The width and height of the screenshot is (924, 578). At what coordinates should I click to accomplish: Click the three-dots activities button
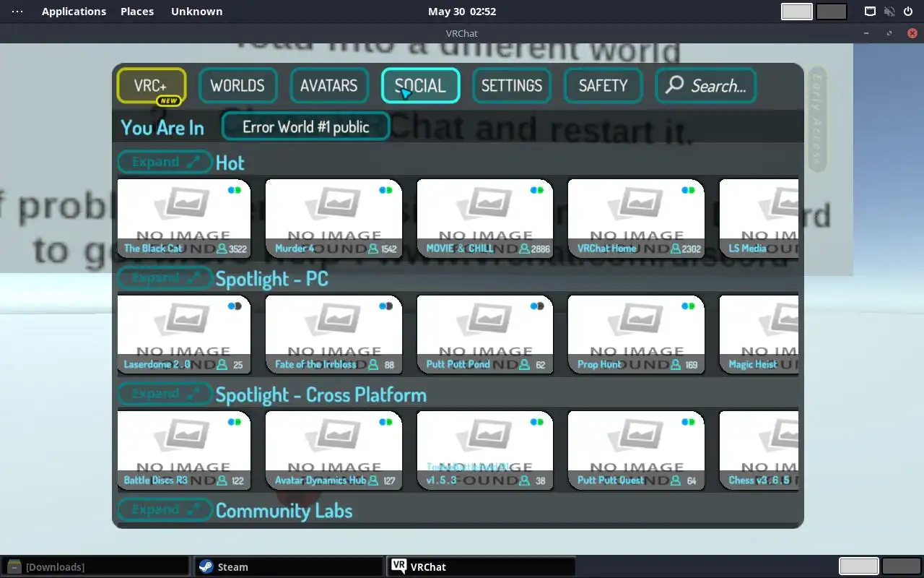17,11
